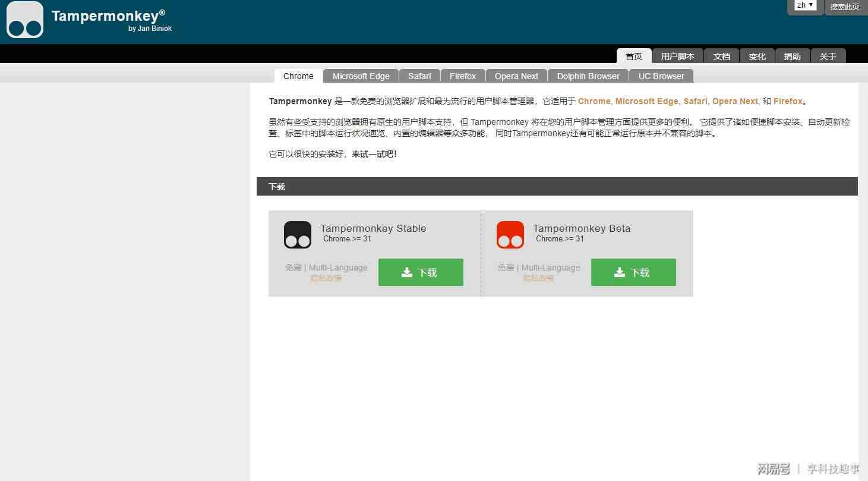Select the UC Browser tab
Viewport: 868px width, 481px height.
point(661,76)
